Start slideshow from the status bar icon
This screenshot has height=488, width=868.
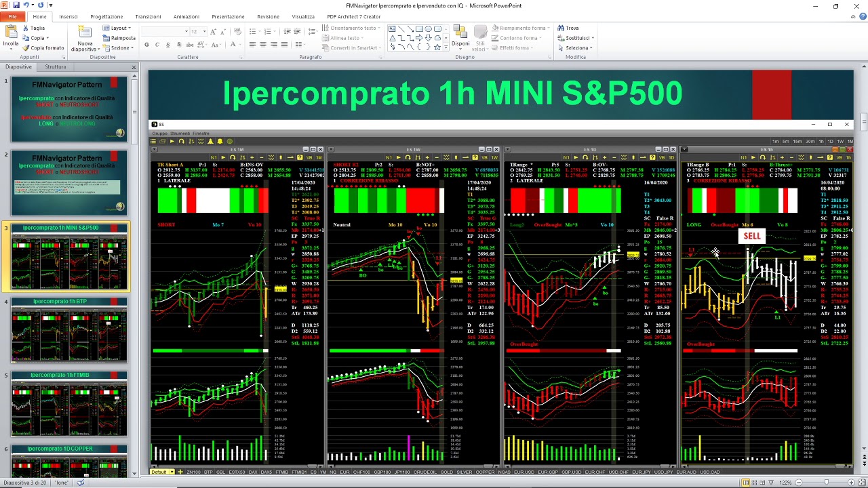[772, 483]
